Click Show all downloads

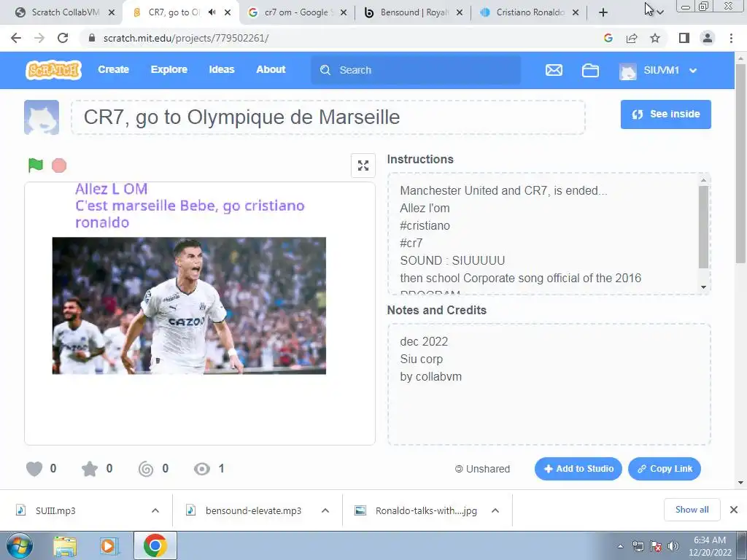692,510
